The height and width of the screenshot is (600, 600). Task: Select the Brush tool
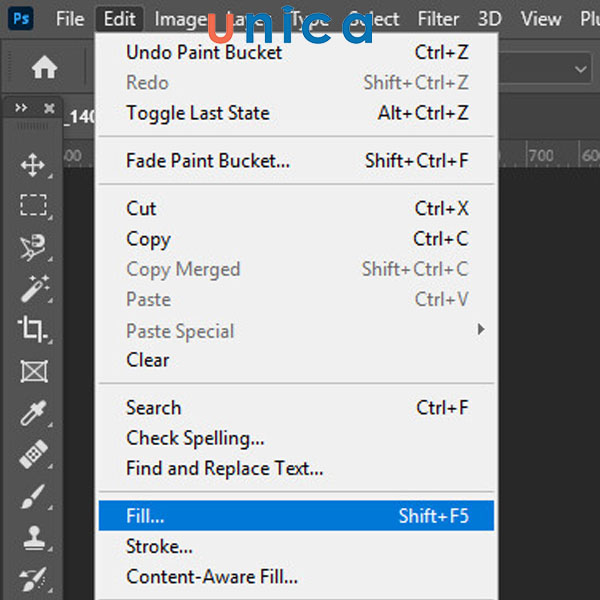33,497
